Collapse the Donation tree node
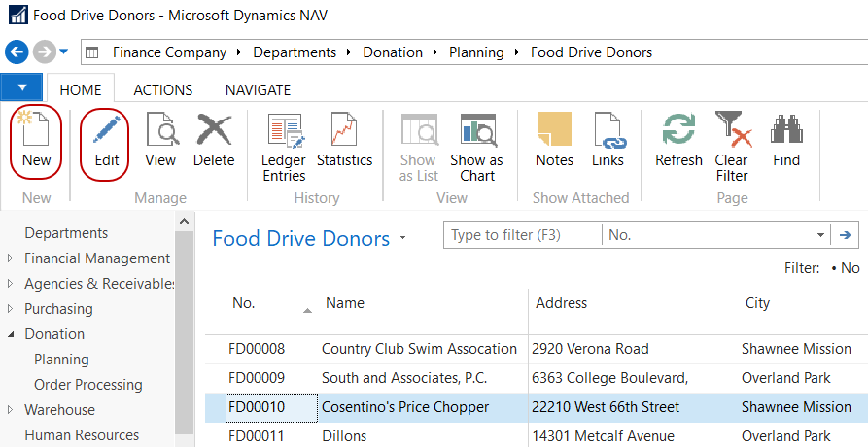868x447 pixels. (x=10, y=334)
